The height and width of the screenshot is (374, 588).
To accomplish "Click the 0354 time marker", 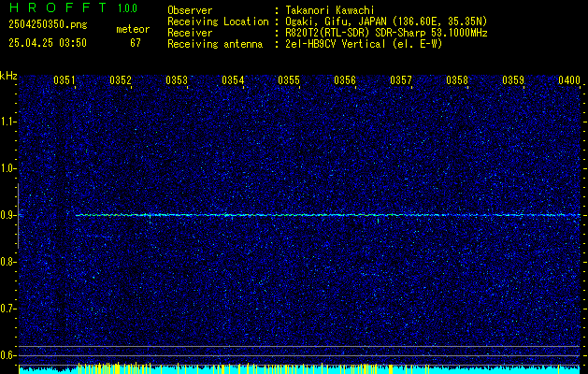I will coord(233,80).
